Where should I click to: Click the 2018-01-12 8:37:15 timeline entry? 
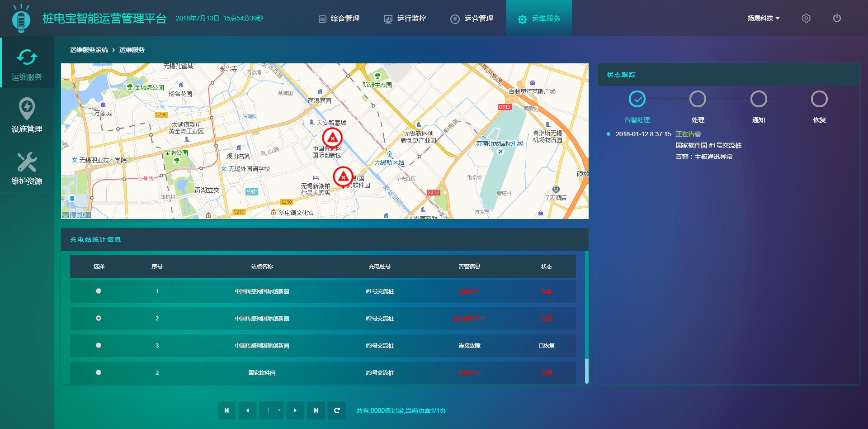click(x=643, y=134)
